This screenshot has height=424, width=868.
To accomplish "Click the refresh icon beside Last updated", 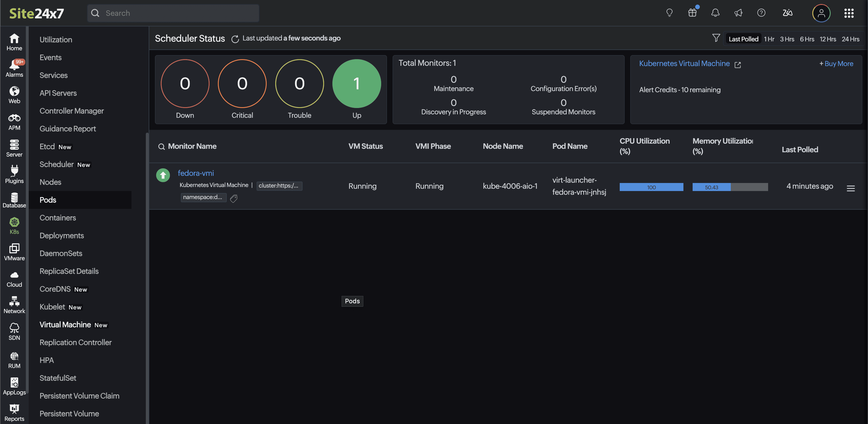I will (235, 39).
